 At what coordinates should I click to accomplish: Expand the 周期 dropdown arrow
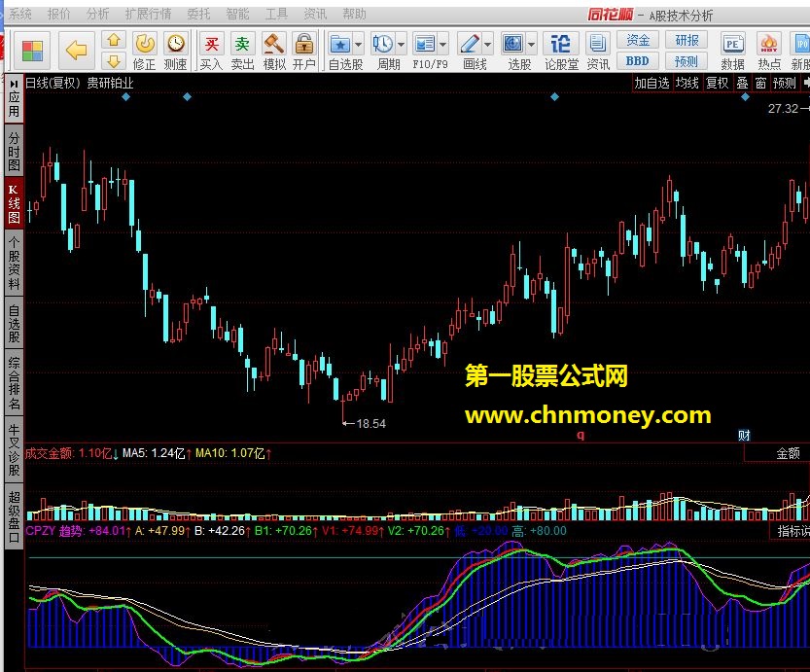[402, 45]
